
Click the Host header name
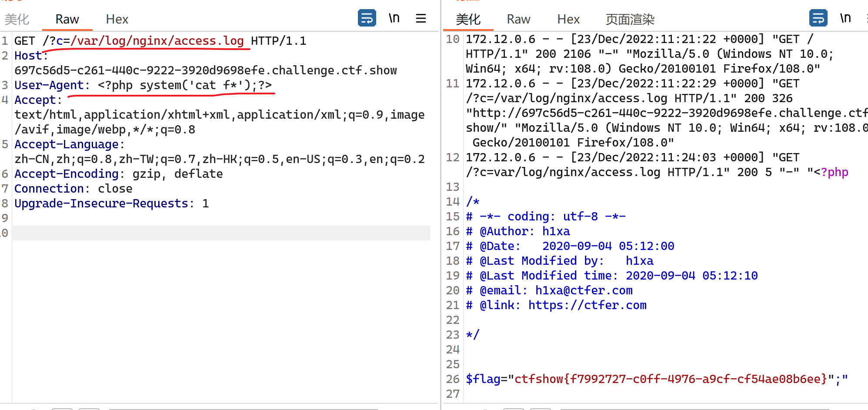[28, 56]
